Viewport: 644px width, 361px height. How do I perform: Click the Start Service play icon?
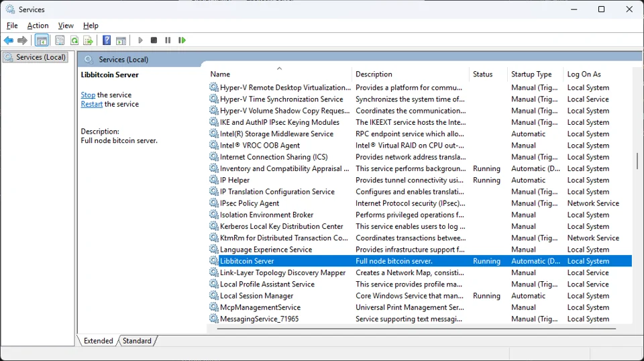(x=140, y=40)
